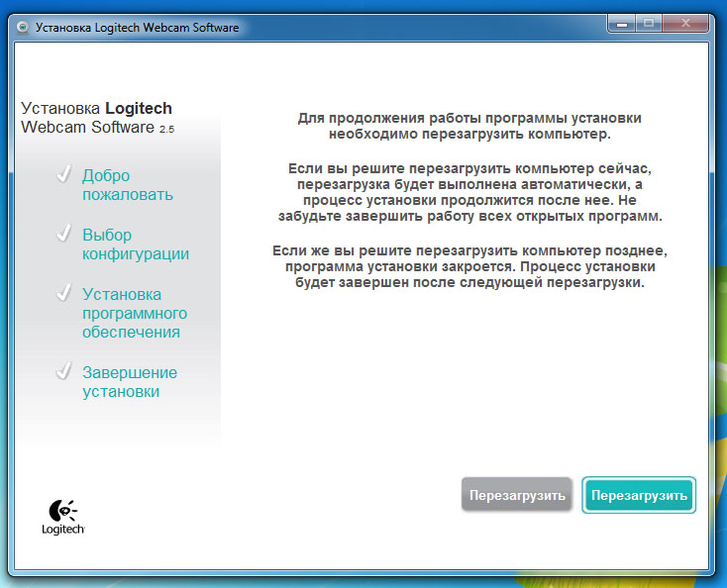727x588 pixels.
Task: Open the Установка программного обеспечения step
Action: pyautogui.click(x=134, y=313)
